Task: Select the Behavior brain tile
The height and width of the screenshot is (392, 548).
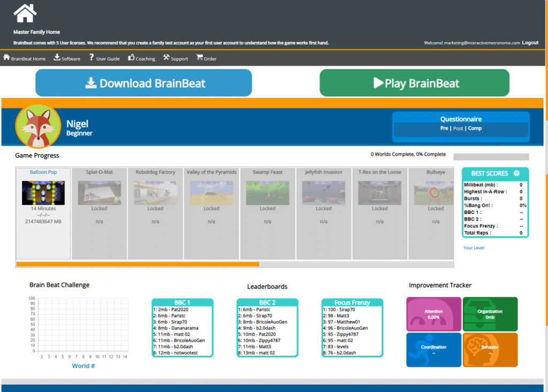Action: point(490,350)
